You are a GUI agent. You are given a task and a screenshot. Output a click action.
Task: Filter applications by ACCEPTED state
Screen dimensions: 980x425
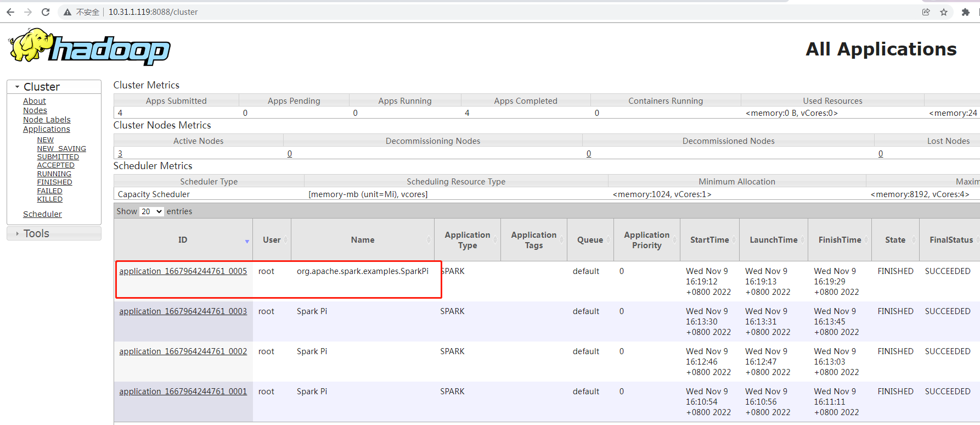pos(56,165)
